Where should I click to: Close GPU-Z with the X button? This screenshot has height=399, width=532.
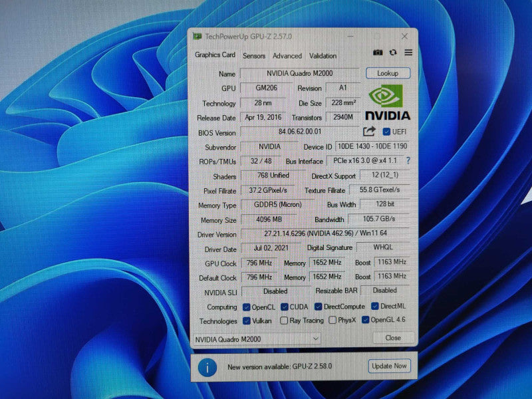pos(404,36)
